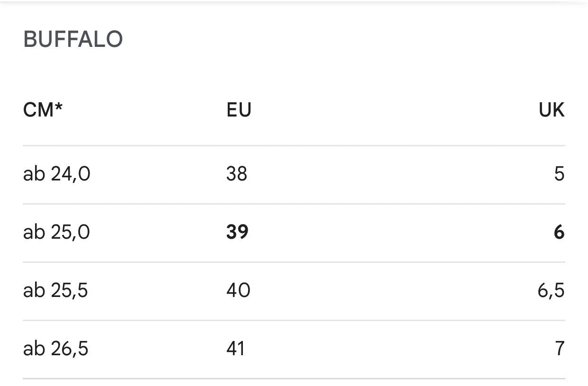Click the divider line below the 40 row
This screenshot has width=588, height=386.
tap(294, 320)
